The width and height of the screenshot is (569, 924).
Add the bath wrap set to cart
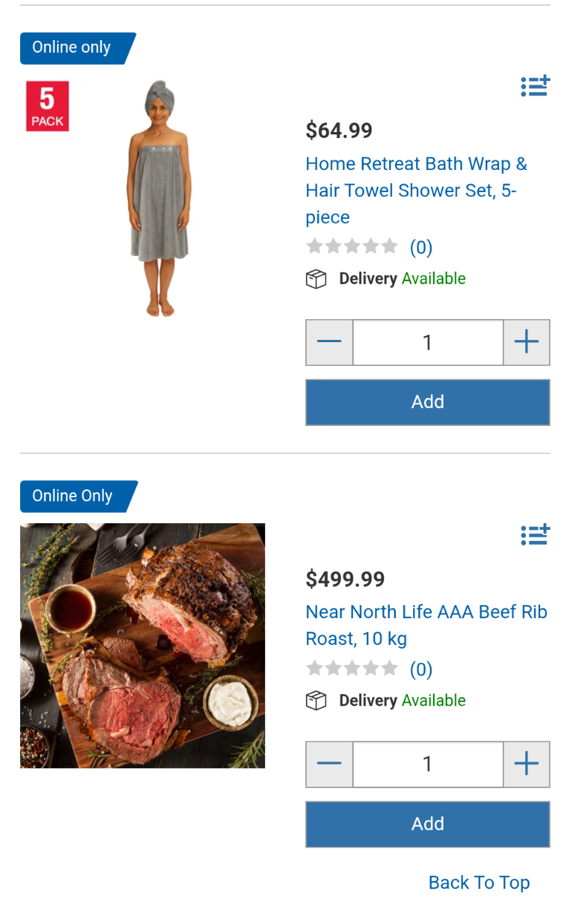click(428, 402)
